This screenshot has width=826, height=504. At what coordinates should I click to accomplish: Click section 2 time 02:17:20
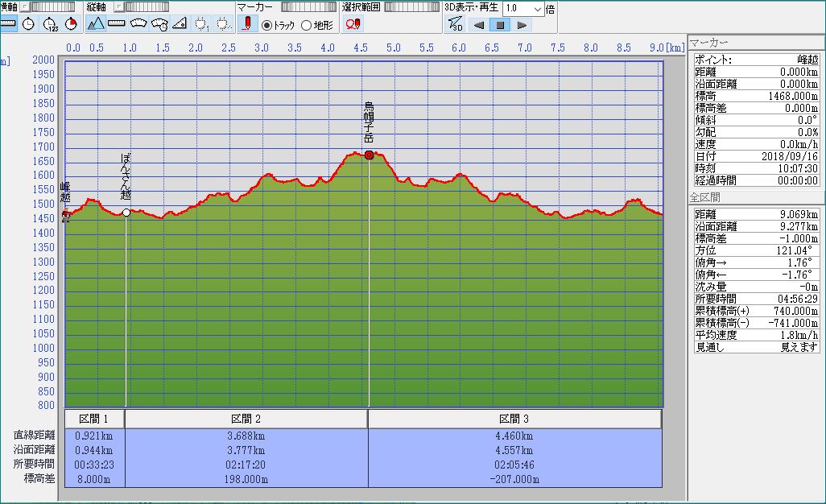pos(246,465)
